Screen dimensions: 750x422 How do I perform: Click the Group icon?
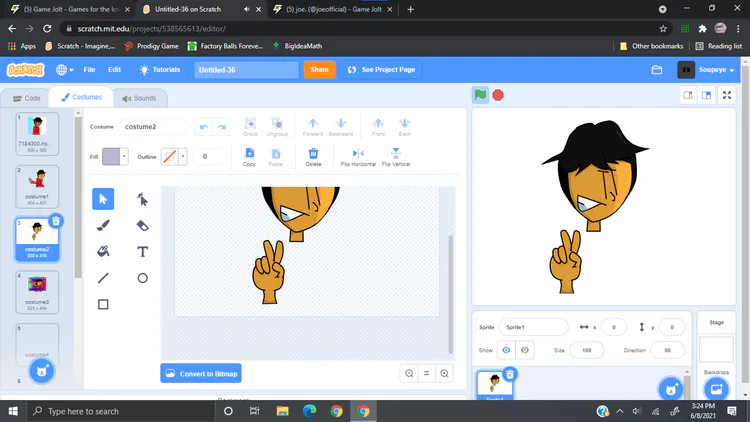pos(250,127)
